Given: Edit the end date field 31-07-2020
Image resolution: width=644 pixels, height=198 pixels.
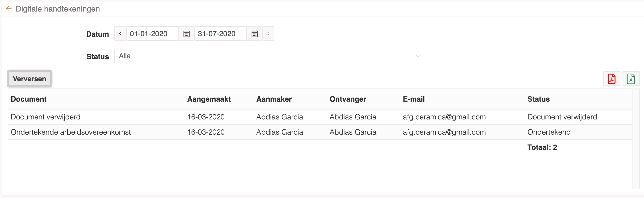Looking at the screenshot, I should [220, 34].
